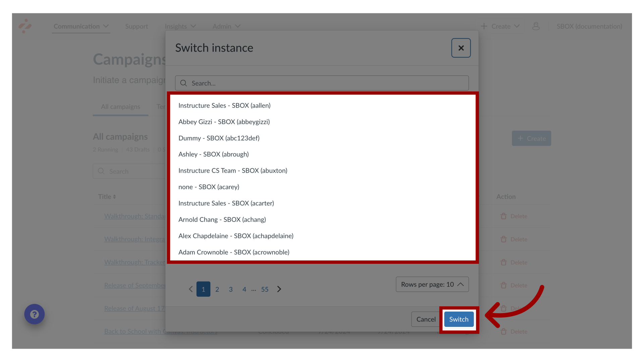Click the Rows per page 10 dropdown

pos(432,284)
